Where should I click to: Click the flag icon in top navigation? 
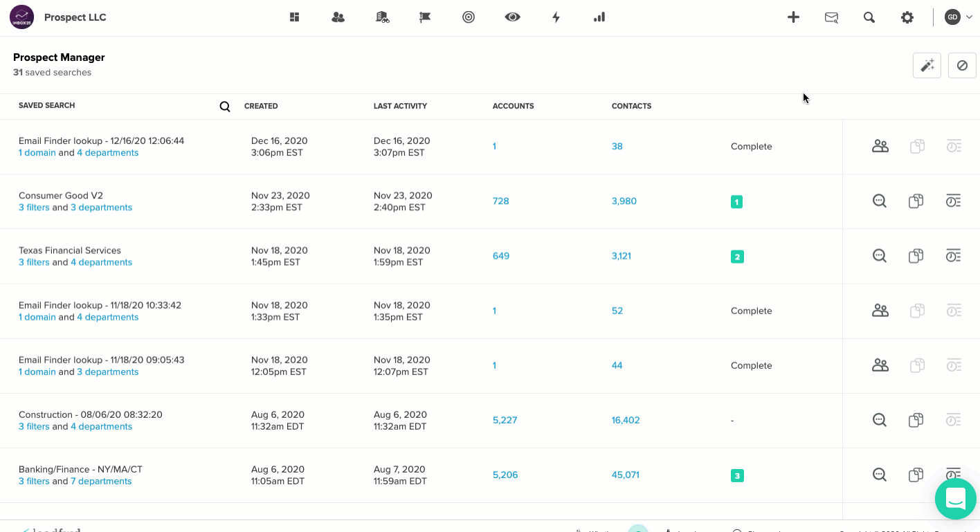[425, 17]
